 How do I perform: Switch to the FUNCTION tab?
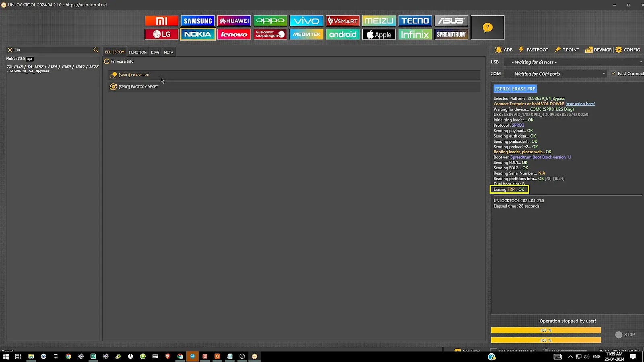[138, 52]
